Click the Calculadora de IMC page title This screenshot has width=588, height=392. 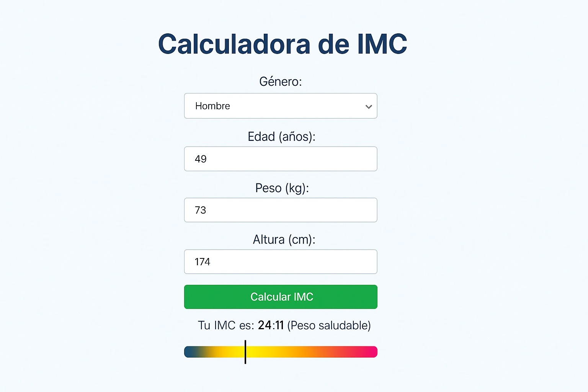click(x=283, y=43)
